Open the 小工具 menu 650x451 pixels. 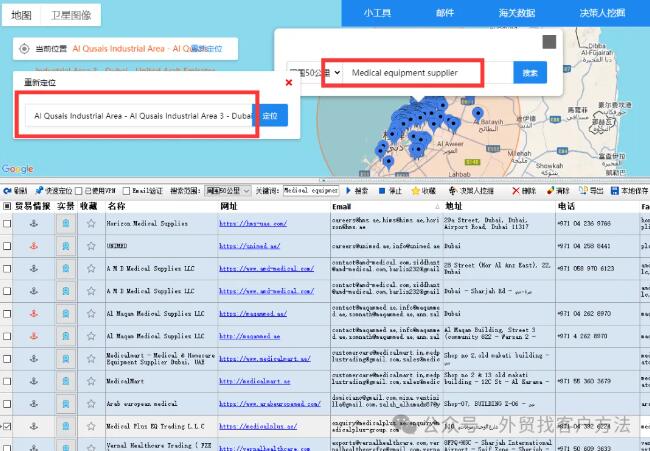(377, 13)
